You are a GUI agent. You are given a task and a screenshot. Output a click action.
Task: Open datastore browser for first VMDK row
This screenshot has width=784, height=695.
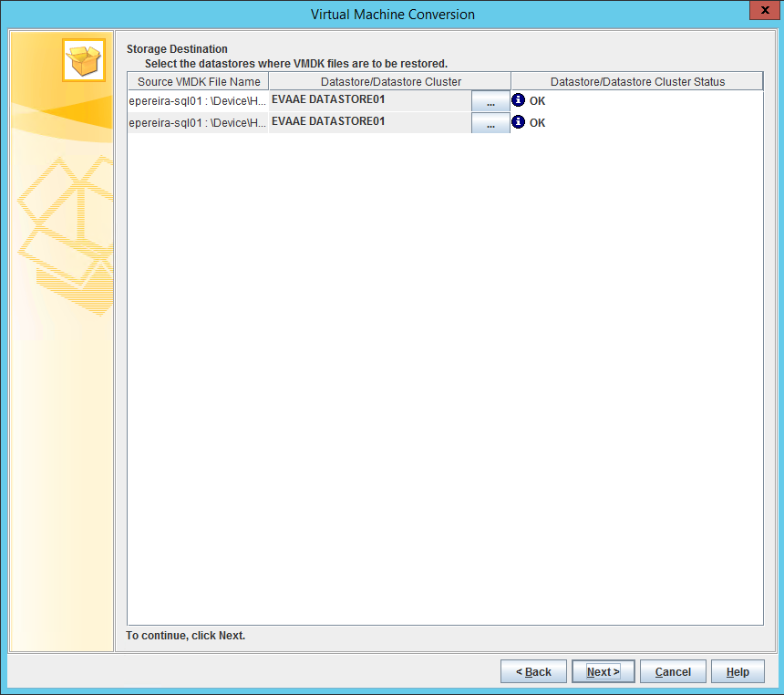point(490,102)
